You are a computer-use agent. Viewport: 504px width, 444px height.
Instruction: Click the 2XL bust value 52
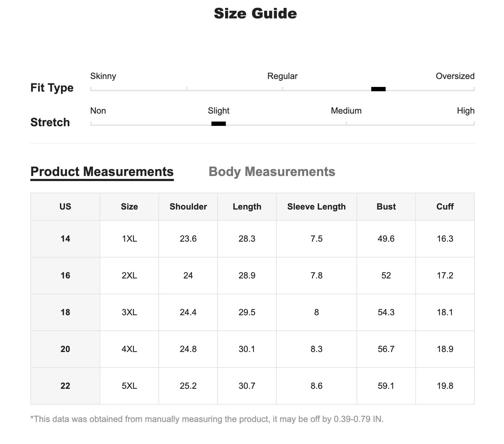point(386,276)
